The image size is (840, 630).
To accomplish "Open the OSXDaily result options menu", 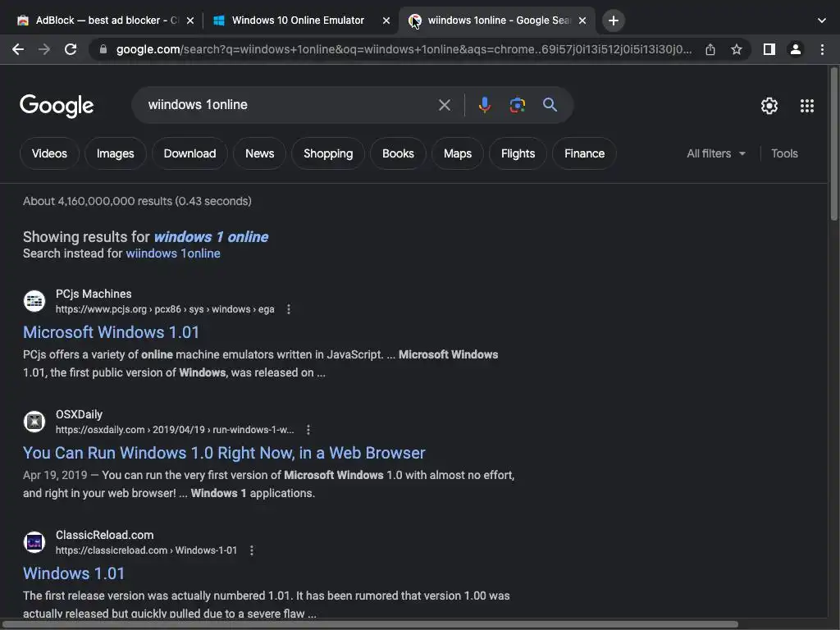I will (308, 430).
